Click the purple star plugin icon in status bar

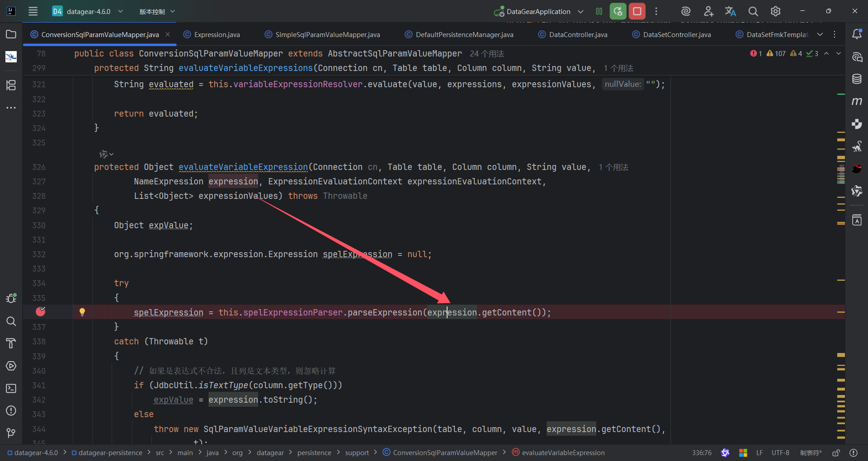click(725, 452)
